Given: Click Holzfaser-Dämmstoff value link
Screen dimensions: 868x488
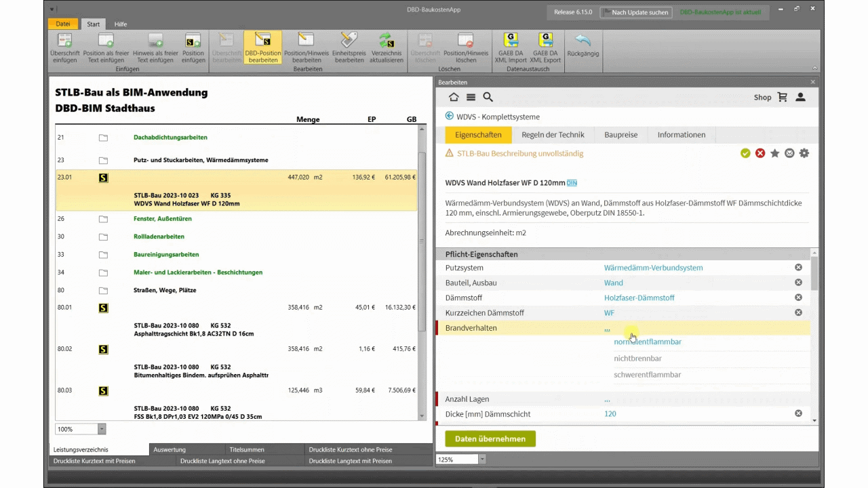Looking at the screenshot, I should tap(639, 298).
